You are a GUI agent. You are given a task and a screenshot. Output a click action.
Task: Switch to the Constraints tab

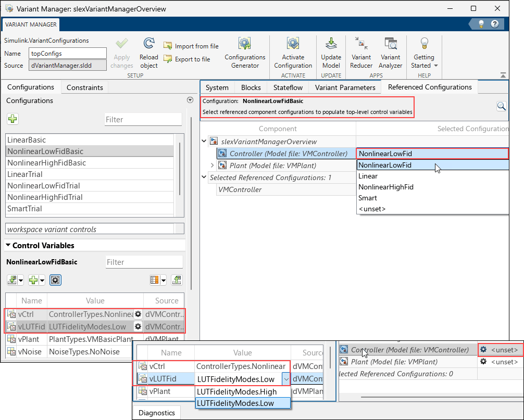[84, 87]
